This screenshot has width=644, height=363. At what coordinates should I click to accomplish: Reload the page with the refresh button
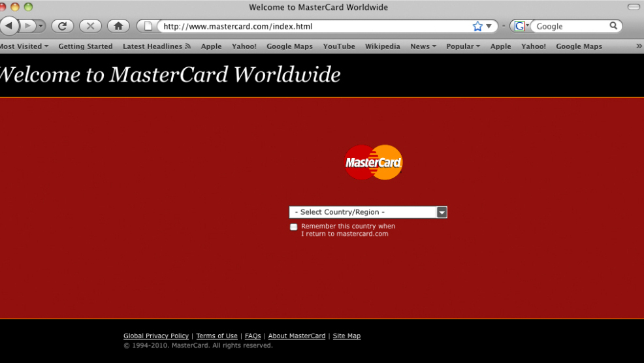pos(63,26)
